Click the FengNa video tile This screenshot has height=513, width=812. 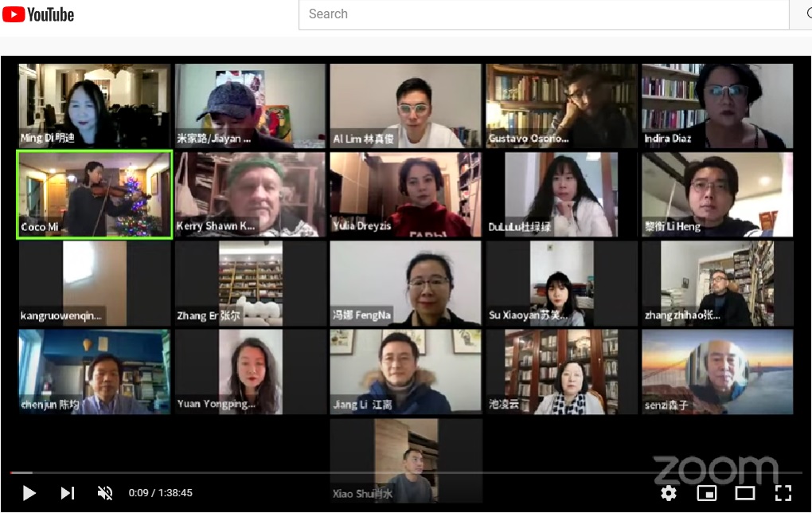click(x=405, y=284)
